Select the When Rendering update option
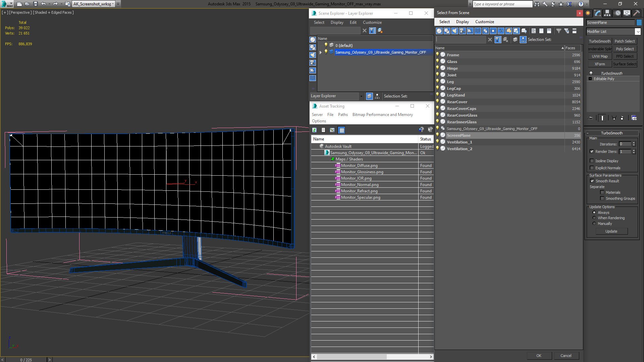 pyautogui.click(x=594, y=218)
